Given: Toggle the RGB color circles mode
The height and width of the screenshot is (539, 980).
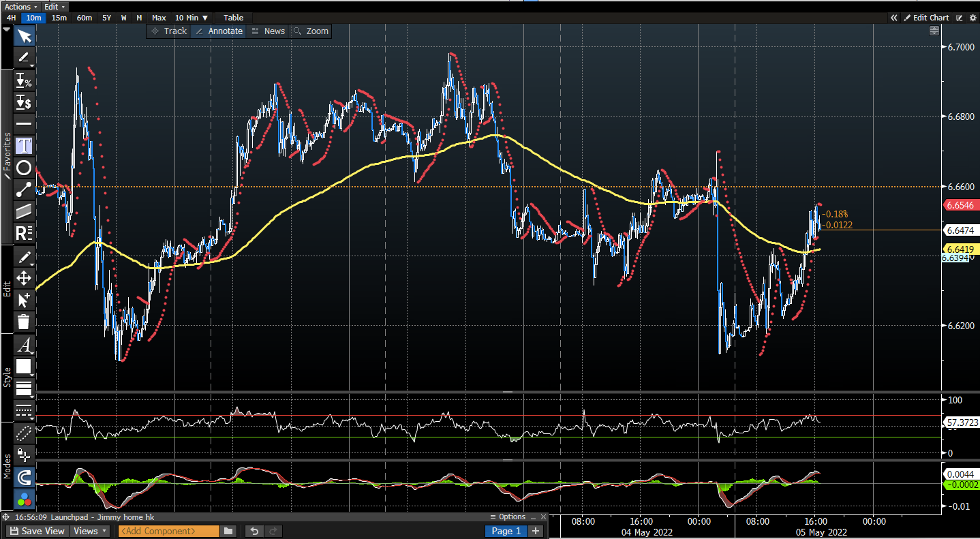Looking at the screenshot, I should click(x=24, y=499).
